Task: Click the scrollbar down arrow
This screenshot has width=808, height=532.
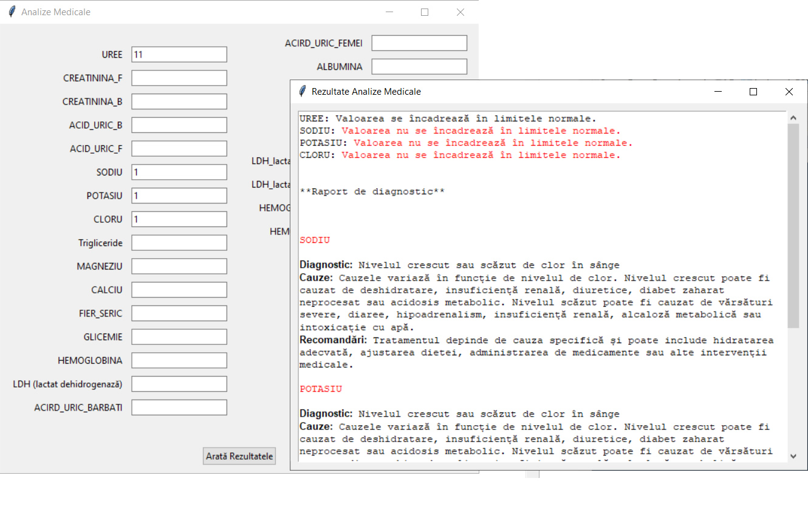Action: (793, 457)
